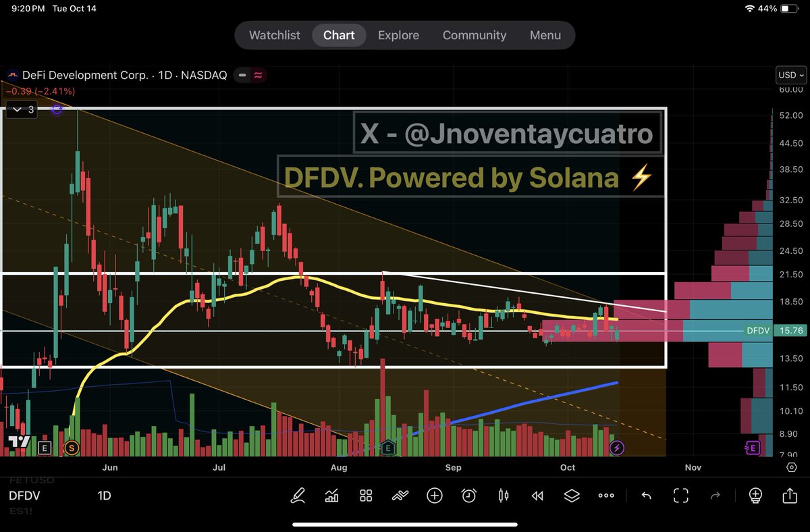Toggle the grey dash pill beside NASDAQ
This screenshot has width=810, height=532.
[242, 76]
